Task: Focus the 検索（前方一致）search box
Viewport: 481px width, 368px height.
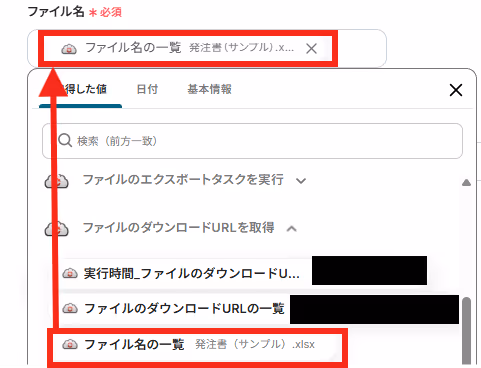Action: click(x=252, y=141)
